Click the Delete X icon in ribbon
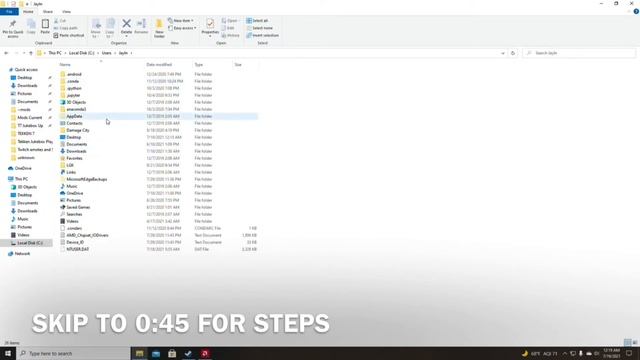 (127, 23)
